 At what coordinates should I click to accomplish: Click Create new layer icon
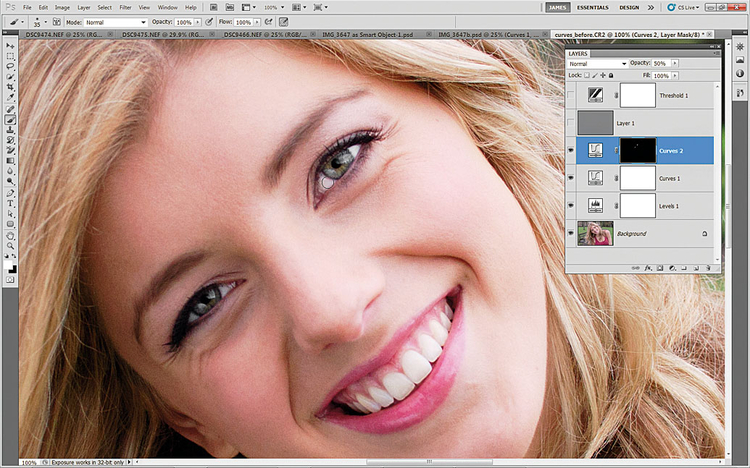(696, 268)
